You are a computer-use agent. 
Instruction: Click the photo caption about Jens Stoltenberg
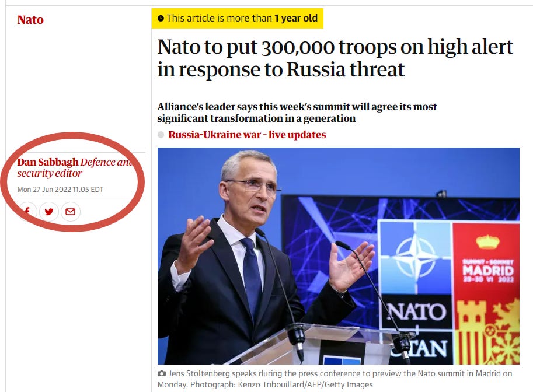tap(335, 379)
